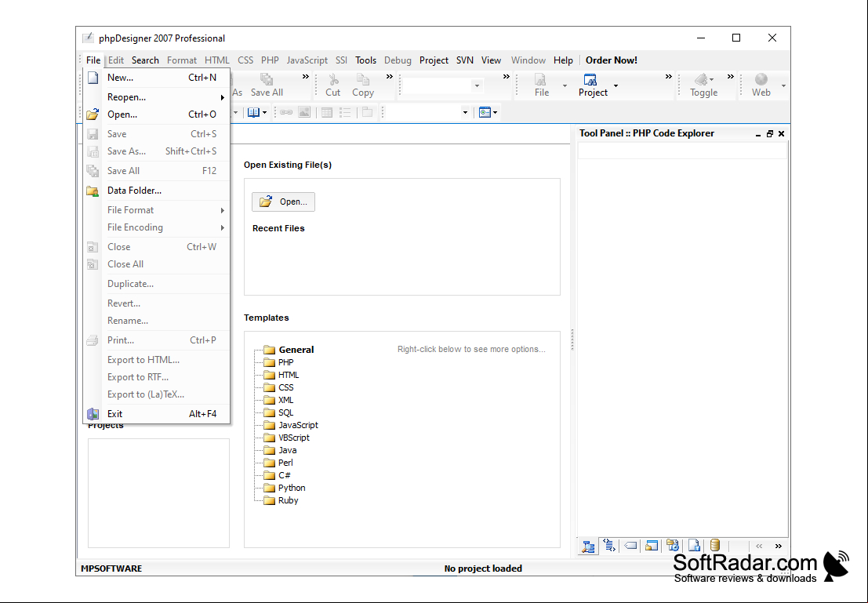Open the Search menu

point(145,60)
